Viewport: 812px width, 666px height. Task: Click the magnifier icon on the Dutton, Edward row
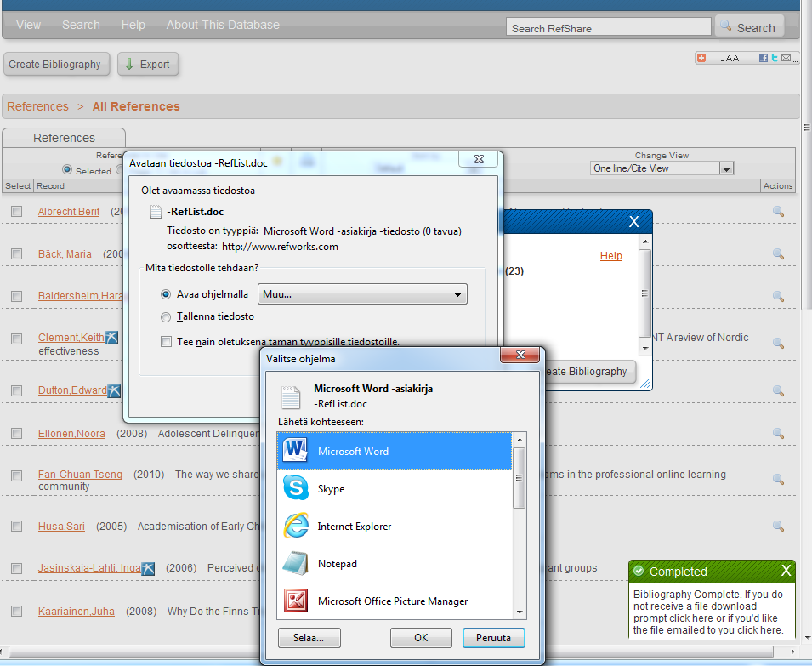[778, 390]
